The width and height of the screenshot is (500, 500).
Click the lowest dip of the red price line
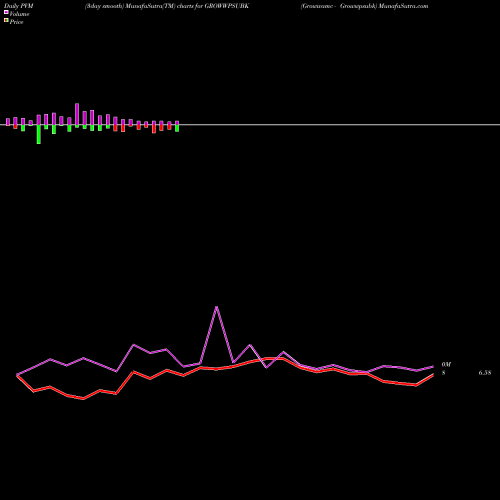pos(84,398)
